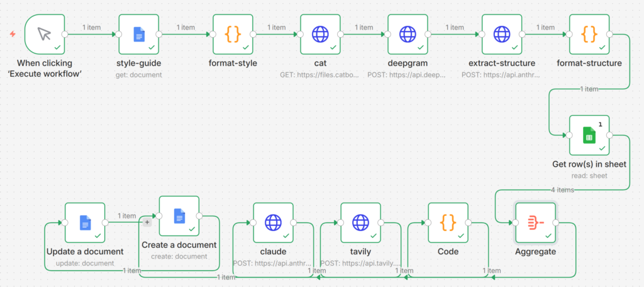644x287 pixels.
Task: Open the Create a document node
Action: click(179, 216)
